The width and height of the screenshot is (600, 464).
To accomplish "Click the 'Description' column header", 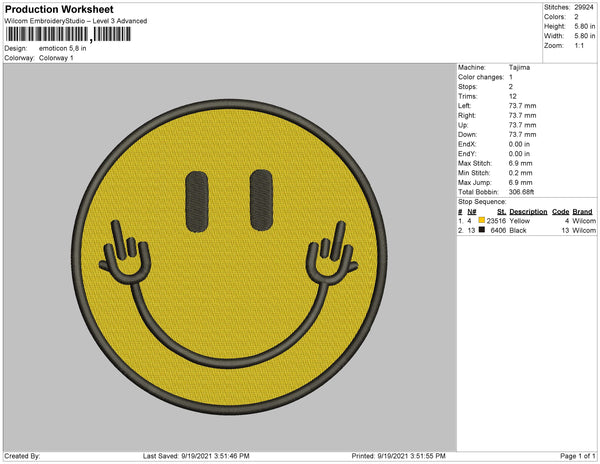I will [x=528, y=212].
